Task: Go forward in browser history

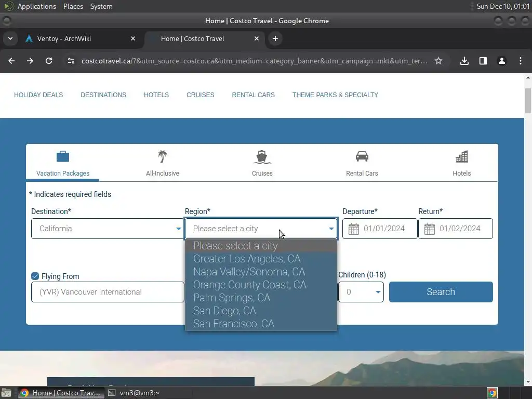Action: pos(30,61)
